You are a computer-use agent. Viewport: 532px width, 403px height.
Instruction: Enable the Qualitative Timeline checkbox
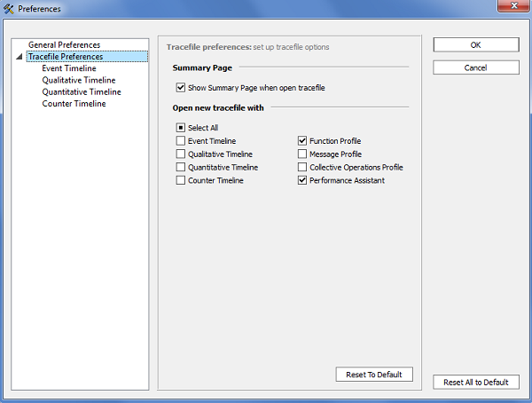181,154
